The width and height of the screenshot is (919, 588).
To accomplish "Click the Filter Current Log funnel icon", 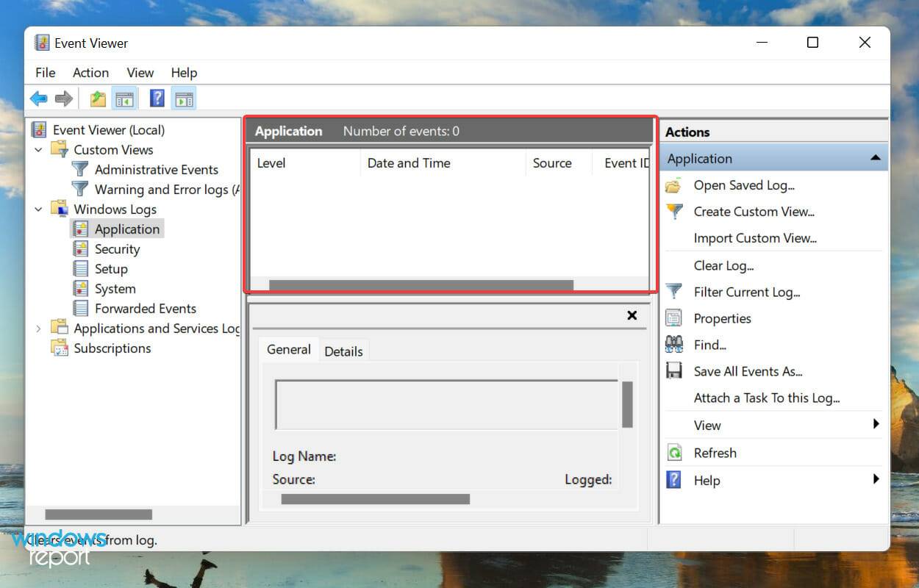I will coord(673,292).
